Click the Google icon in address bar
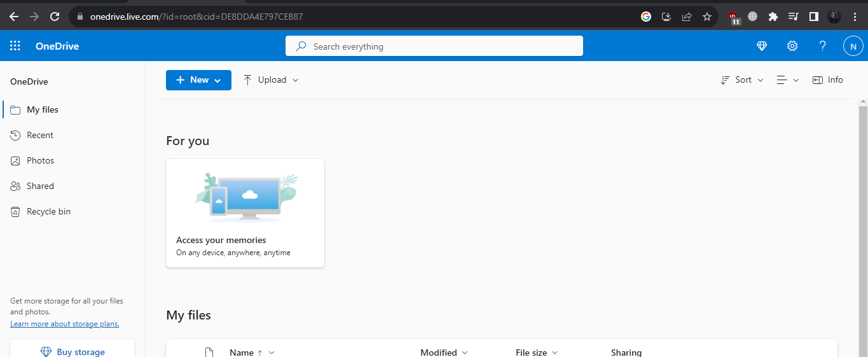868x357 pixels. click(646, 17)
